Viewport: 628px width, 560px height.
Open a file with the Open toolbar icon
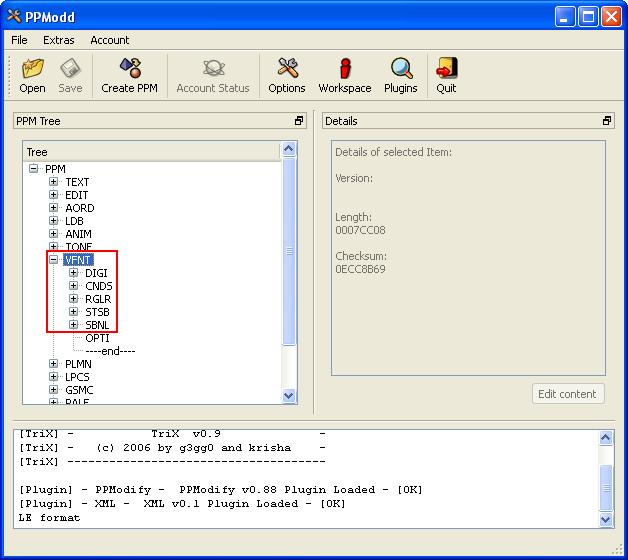point(32,68)
